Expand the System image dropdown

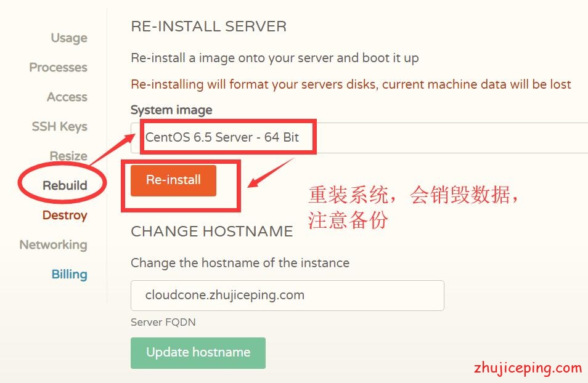(x=359, y=137)
